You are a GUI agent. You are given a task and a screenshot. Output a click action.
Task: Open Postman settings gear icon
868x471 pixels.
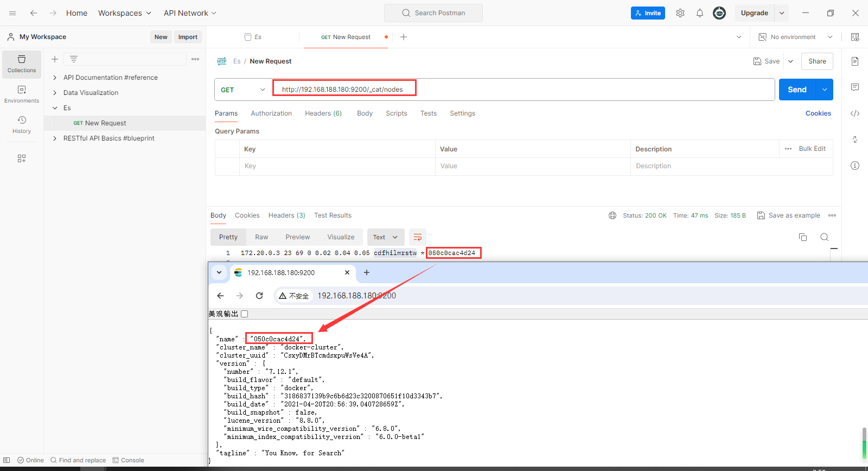[680, 13]
